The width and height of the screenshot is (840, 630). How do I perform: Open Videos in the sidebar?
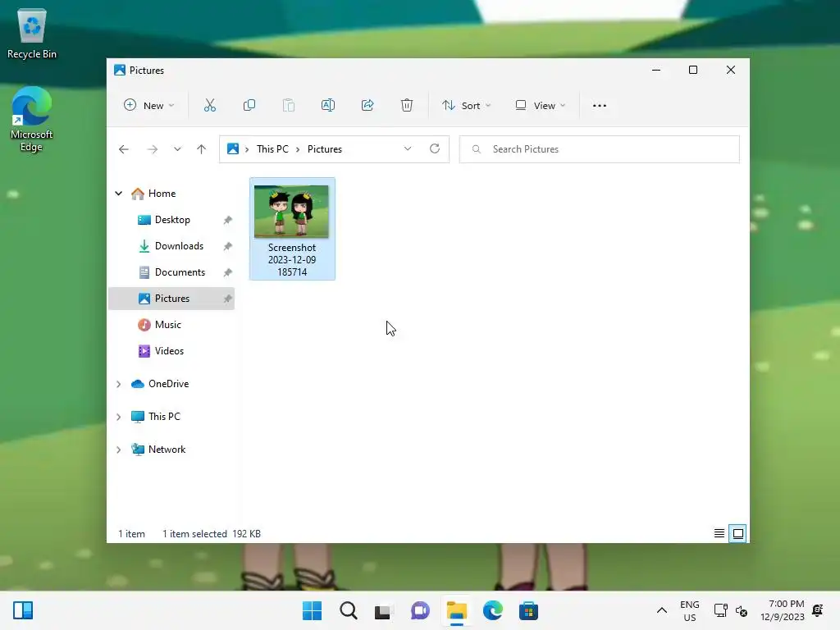(169, 351)
